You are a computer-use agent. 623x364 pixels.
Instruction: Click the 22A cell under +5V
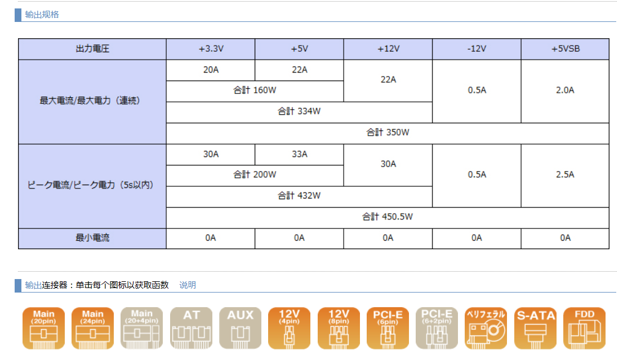(x=299, y=70)
